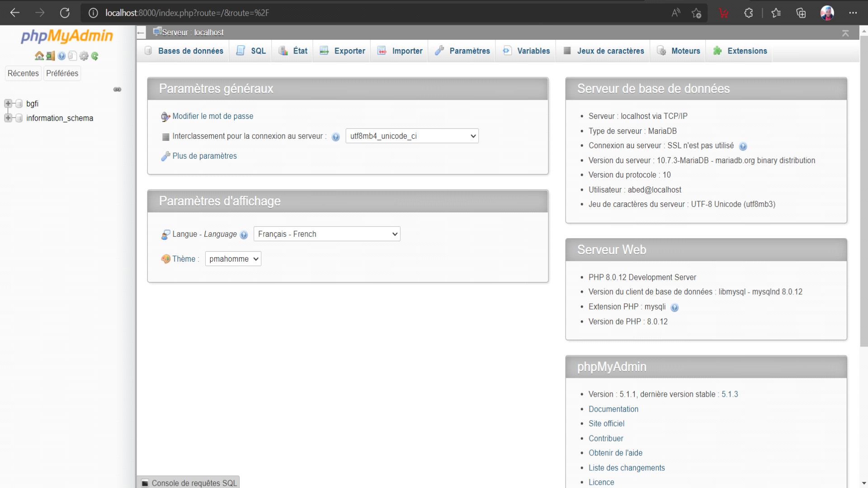Open phpMyAdmin documentation help icon in sidebar

[61, 56]
